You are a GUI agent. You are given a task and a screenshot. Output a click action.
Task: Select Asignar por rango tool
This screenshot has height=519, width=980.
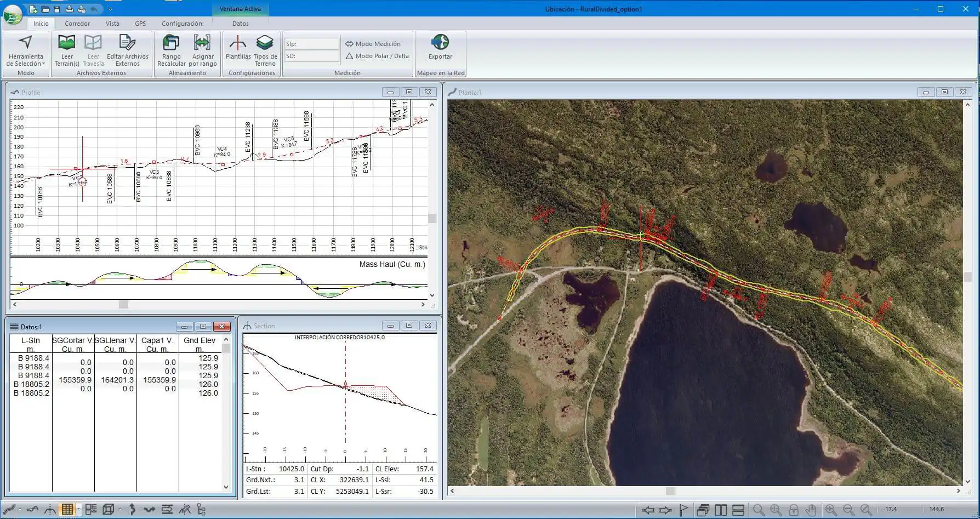pyautogui.click(x=202, y=43)
